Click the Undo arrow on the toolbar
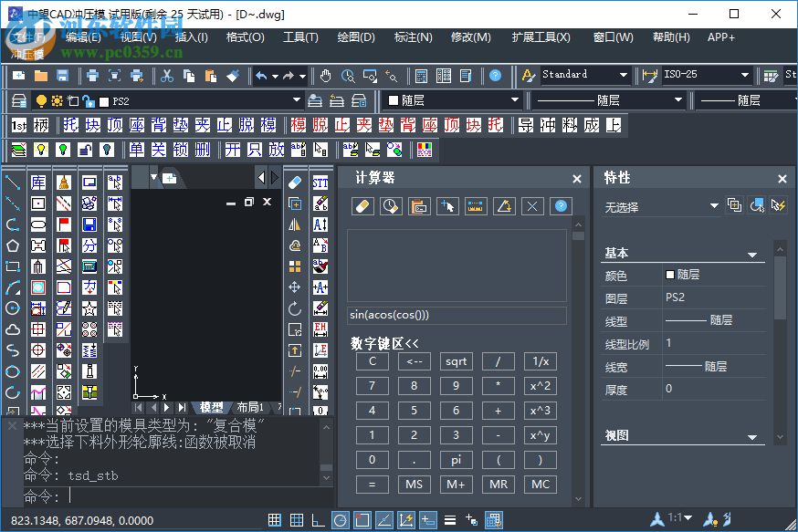The height and width of the screenshot is (532, 798). (261, 75)
